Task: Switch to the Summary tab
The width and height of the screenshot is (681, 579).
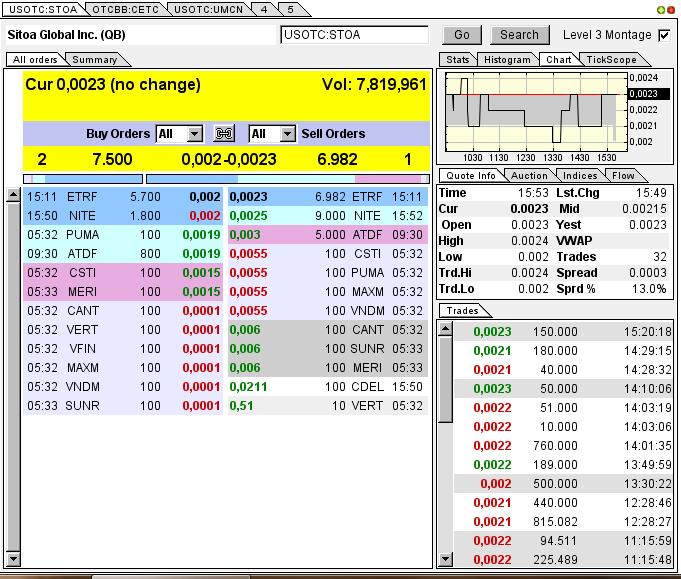Action: [x=94, y=60]
